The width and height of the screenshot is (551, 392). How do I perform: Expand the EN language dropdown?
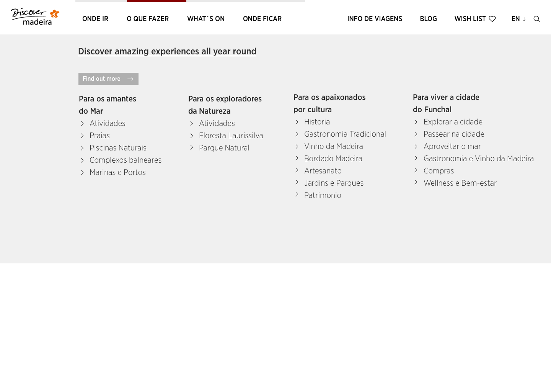click(x=518, y=19)
